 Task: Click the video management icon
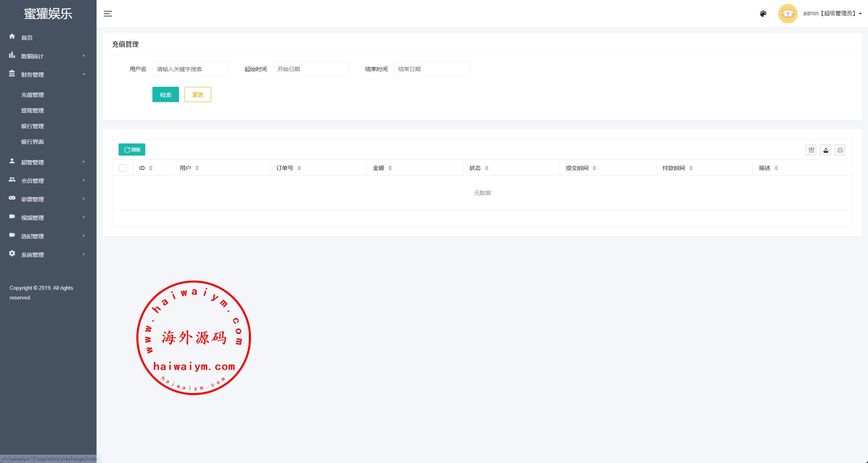pos(12,217)
